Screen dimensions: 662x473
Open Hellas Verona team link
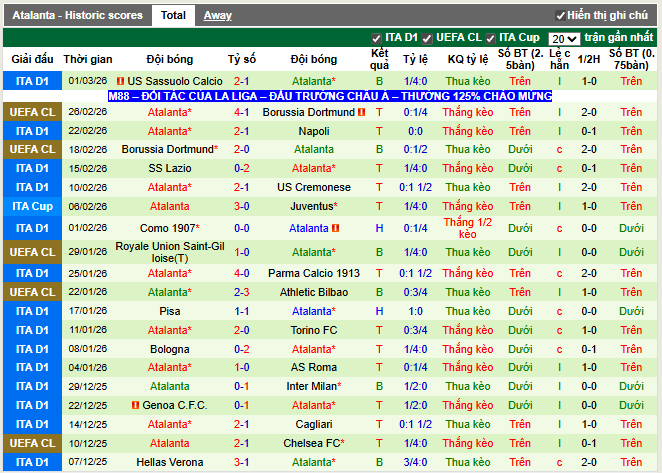pyautogui.click(x=170, y=462)
